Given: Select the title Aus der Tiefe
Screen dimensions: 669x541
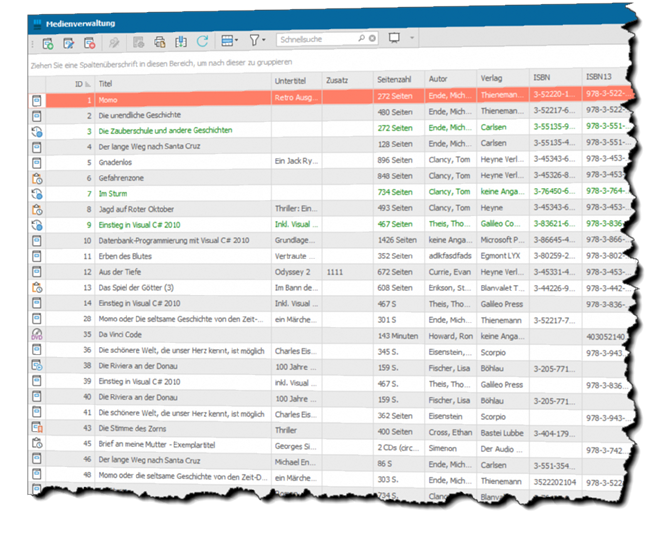Looking at the screenshot, I should pos(119,272).
